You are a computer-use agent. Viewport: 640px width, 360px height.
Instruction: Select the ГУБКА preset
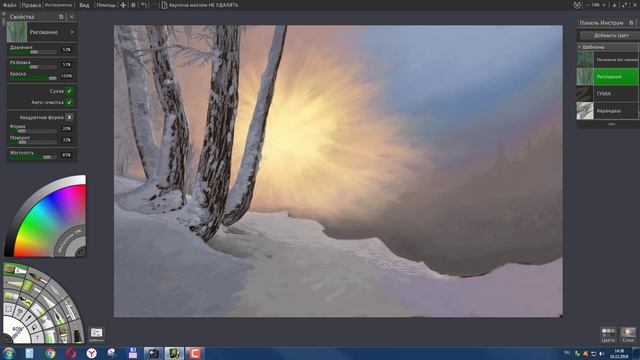(x=608, y=94)
